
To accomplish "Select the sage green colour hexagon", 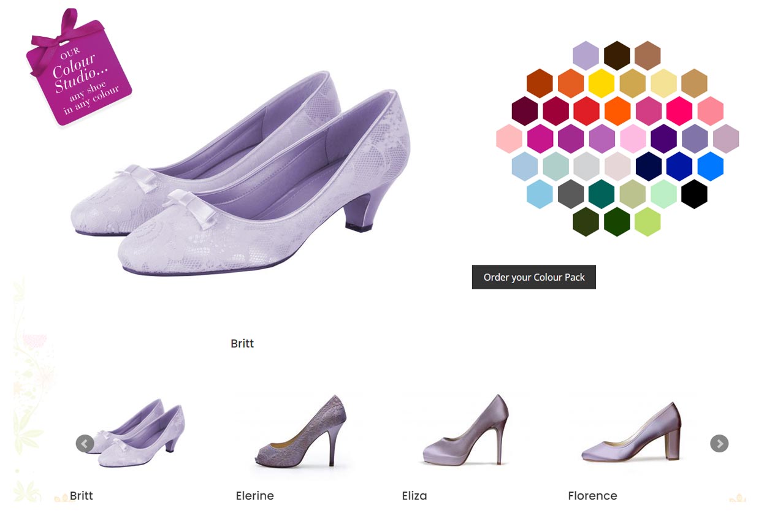I will [633, 194].
